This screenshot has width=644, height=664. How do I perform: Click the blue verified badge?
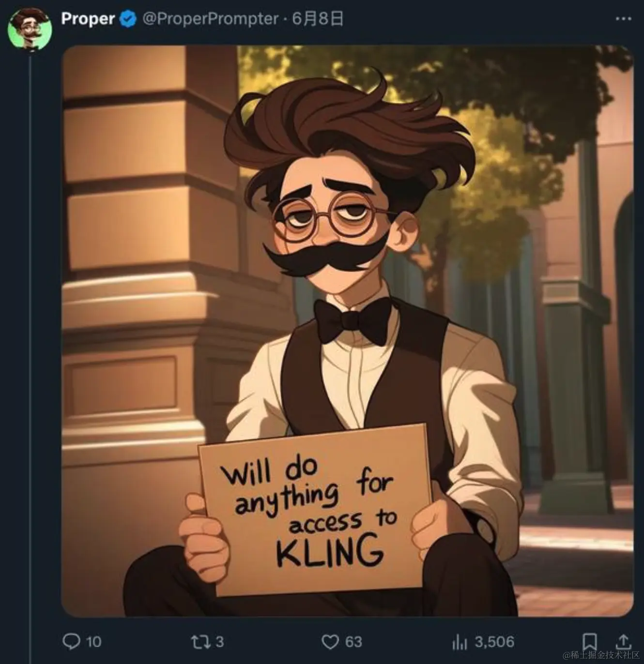pyautogui.click(x=128, y=19)
